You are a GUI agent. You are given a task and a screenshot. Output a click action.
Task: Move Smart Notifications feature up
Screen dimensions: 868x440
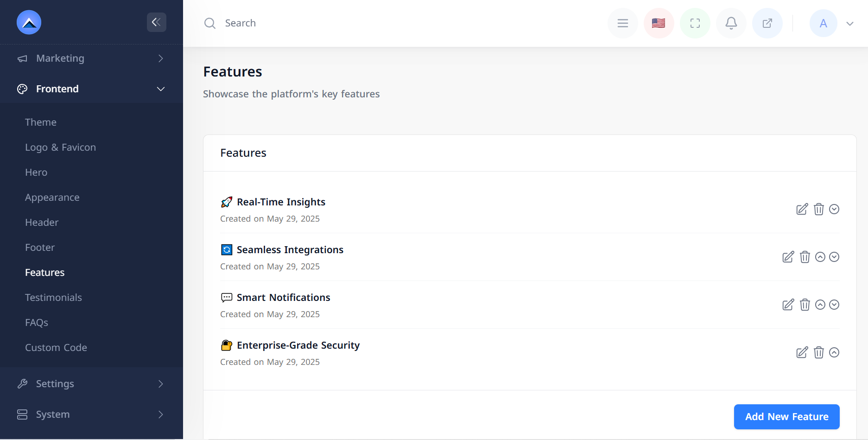tap(820, 305)
